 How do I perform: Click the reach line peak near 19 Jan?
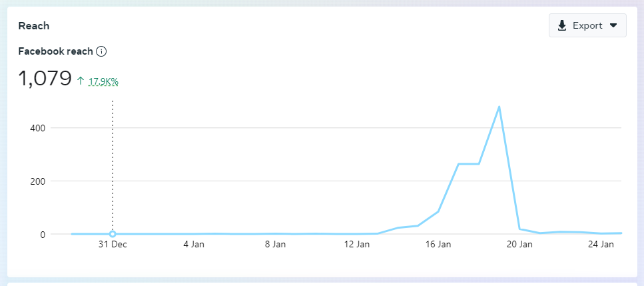click(499, 107)
